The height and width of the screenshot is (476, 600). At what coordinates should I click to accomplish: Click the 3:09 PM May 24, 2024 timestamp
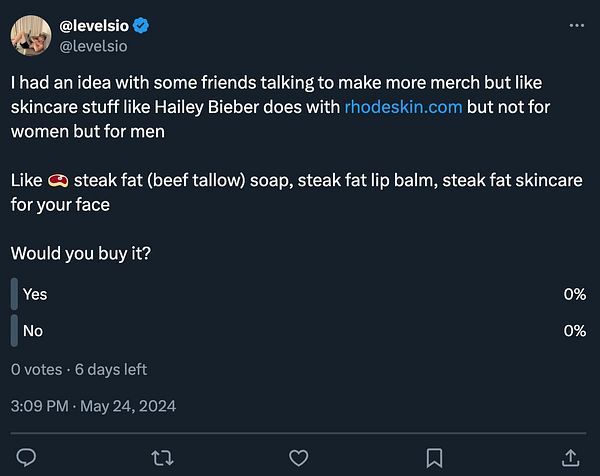pyautogui.click(x=93, y=406)
